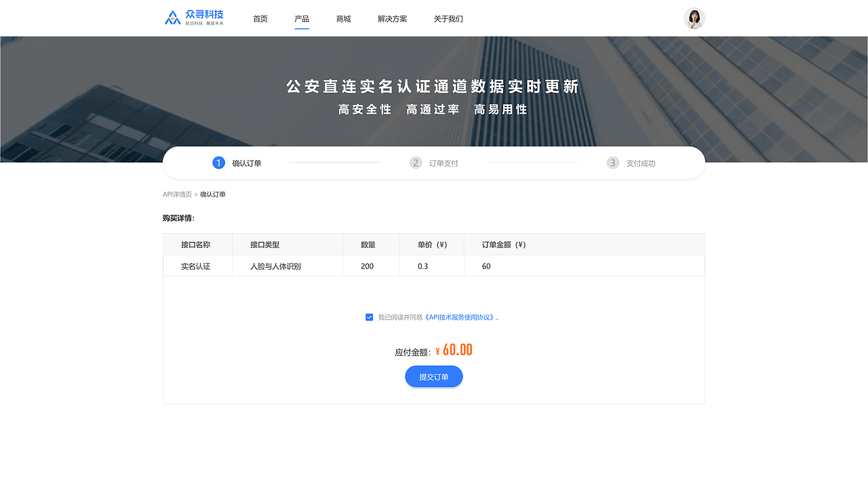868x488 pixels.
Task: Click step 2 订单支付 circle indicator
Action: point(415,163)
